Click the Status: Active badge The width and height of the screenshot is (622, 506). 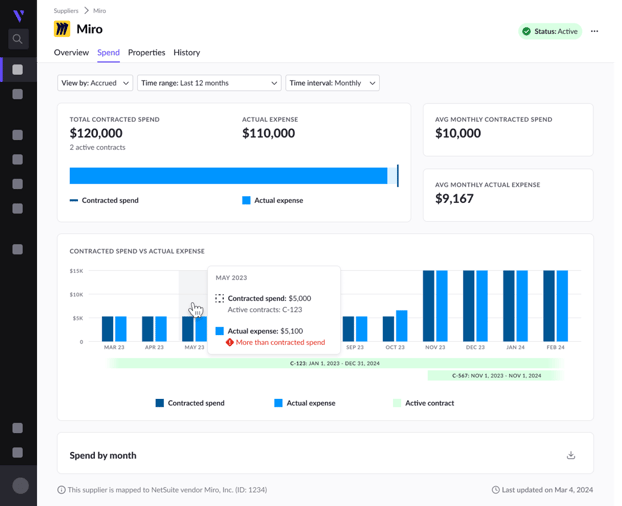pos(550,31)
